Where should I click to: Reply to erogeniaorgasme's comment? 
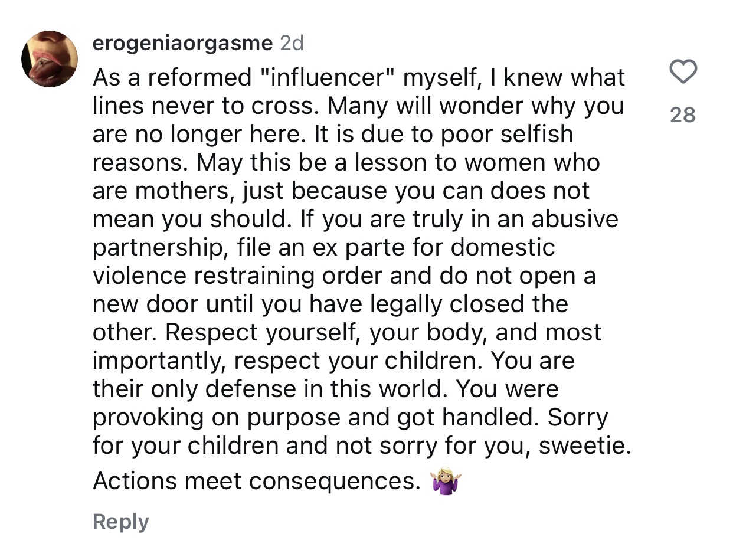(121, 522)
